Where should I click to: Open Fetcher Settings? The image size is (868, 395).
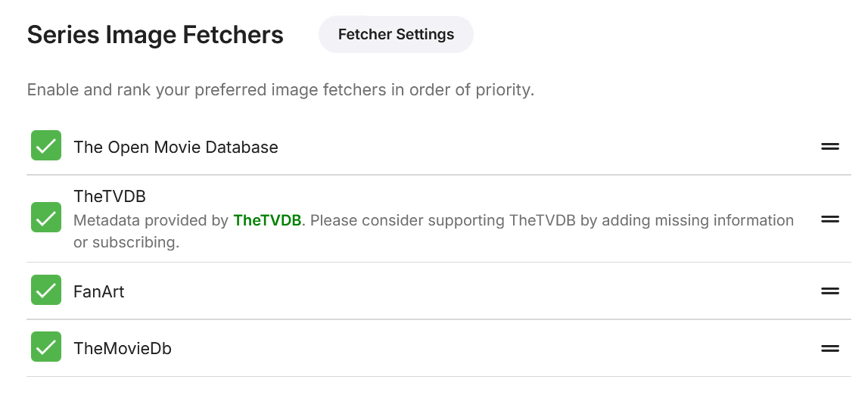coord(396,35)
